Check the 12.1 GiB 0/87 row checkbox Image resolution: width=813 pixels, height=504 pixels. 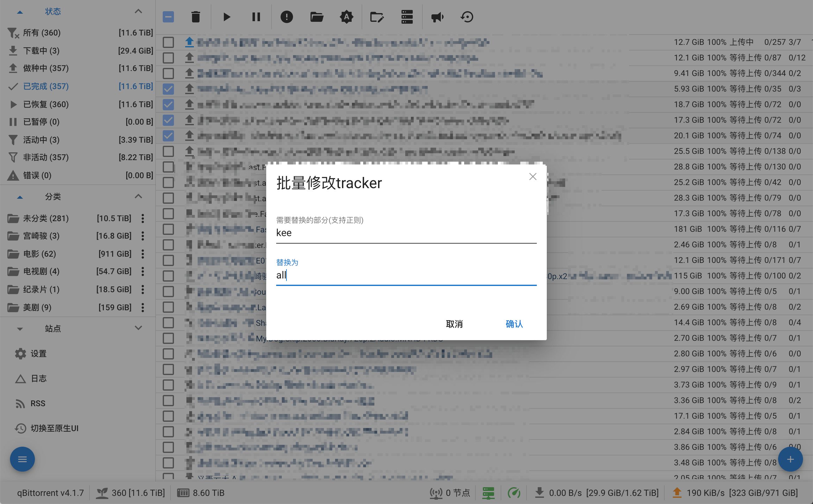[168, 58]
